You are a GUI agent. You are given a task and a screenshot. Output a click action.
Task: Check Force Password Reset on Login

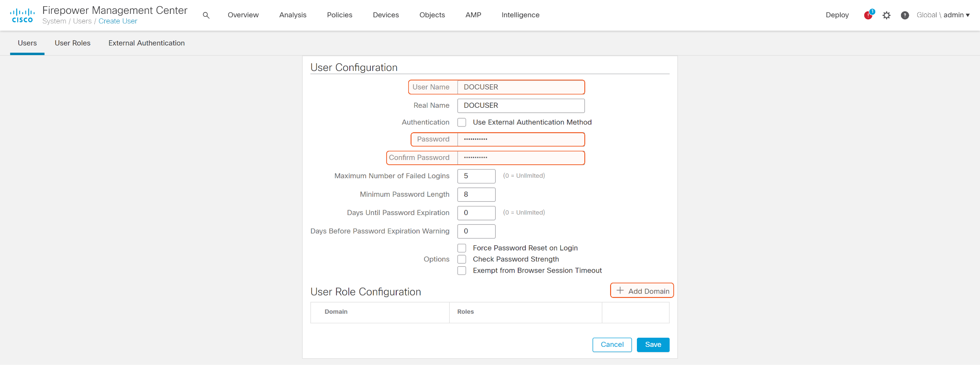coord(462,248)
